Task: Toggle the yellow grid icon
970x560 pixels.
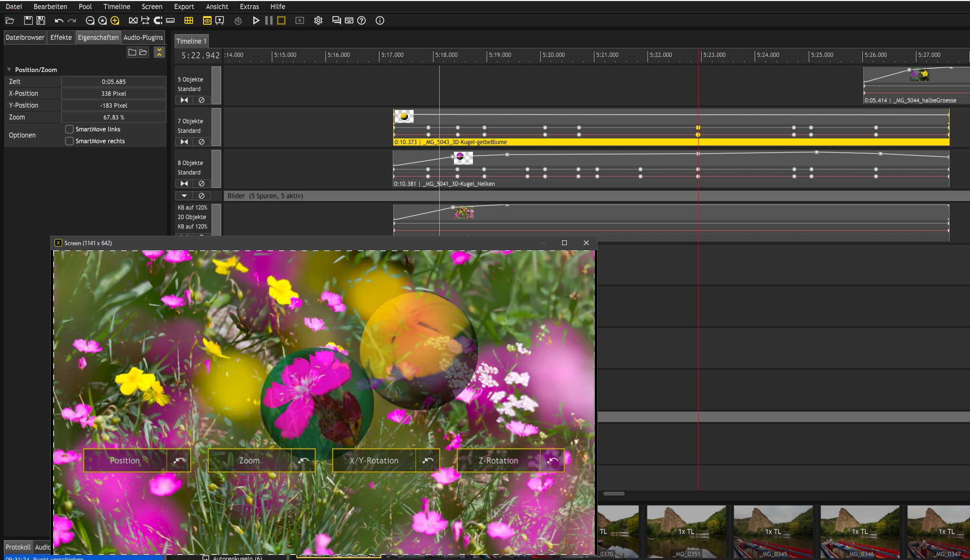Action: coord(189,20)
